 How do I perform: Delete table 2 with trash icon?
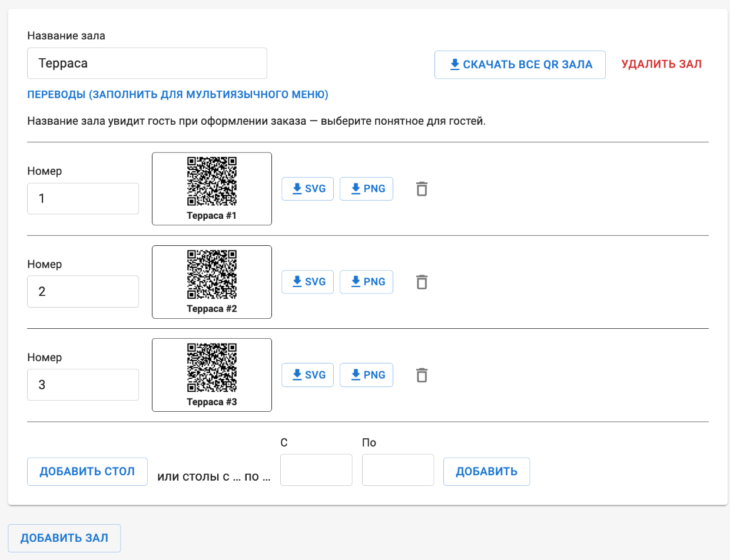[422, 282]
